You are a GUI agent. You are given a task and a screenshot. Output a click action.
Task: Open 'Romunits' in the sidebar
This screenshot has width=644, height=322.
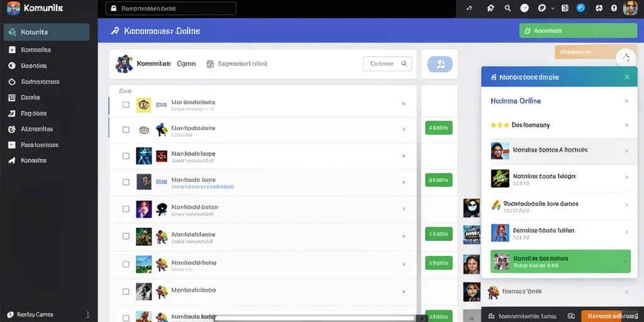36,50
